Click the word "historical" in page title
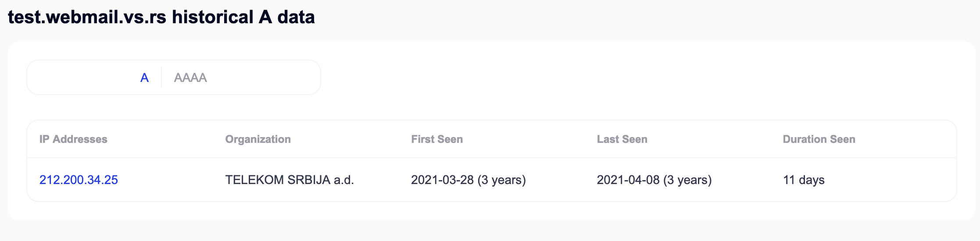 213,17
